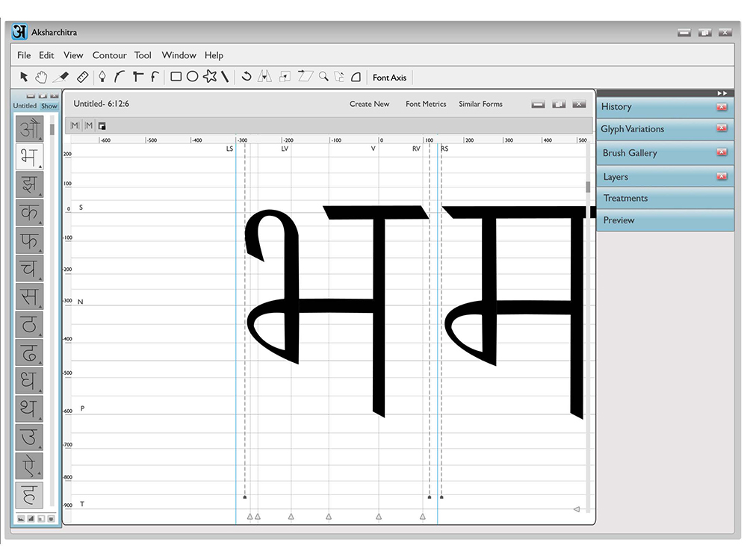Open the File menu

point(24,55)
